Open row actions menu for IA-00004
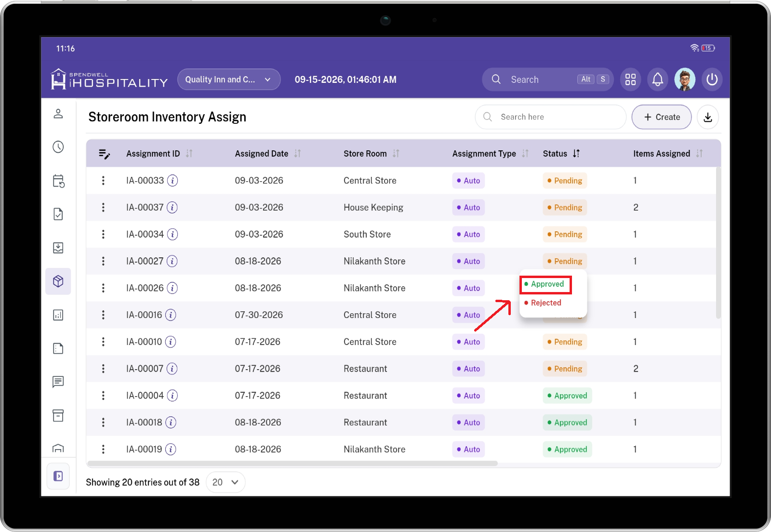 point(103,396)
